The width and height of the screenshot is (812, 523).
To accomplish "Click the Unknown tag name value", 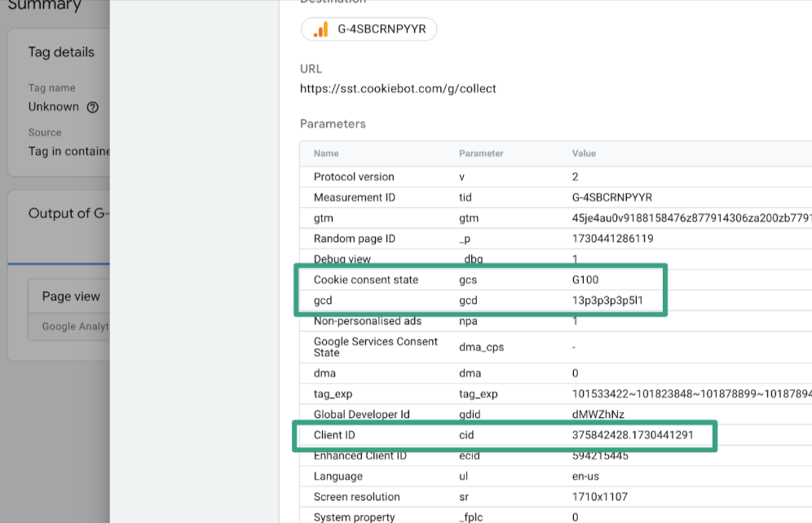I will [x=53, y=107].
